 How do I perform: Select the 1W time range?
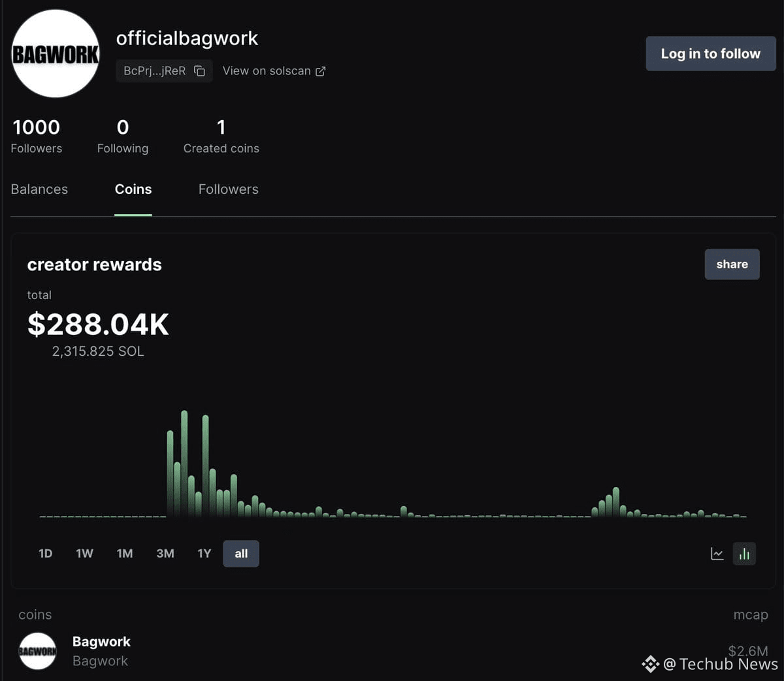click(x=84, y=554)
